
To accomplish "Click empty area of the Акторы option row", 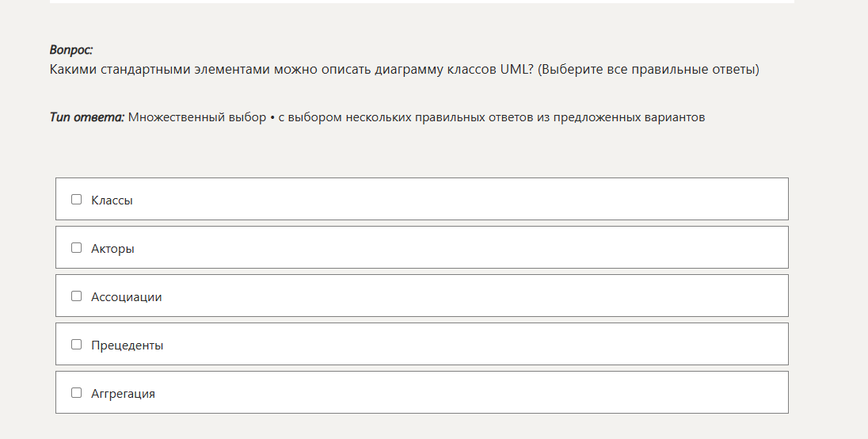I will click(x=475, y=248).
